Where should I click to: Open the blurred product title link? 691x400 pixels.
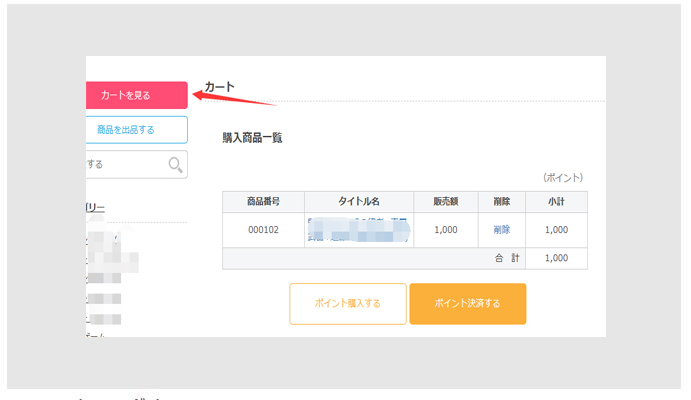pyautogui.click(x=358, y=229)
